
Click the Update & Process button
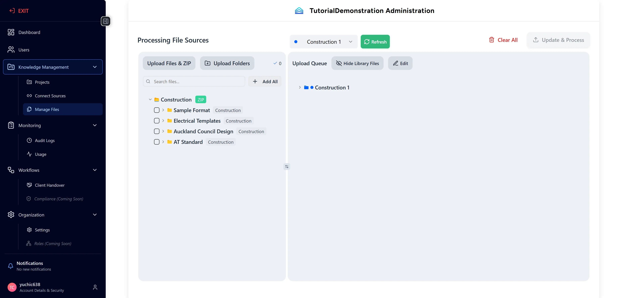558,40
